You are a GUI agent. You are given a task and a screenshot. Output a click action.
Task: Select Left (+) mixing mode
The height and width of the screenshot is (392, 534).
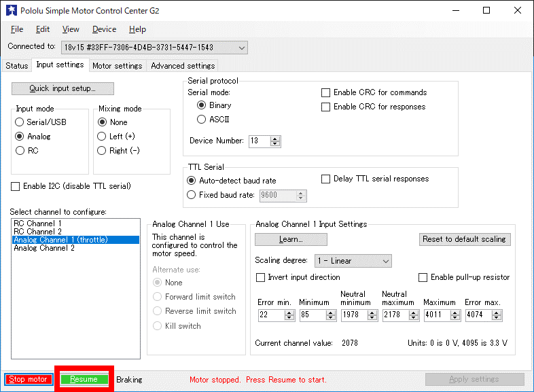coord(116,137)
